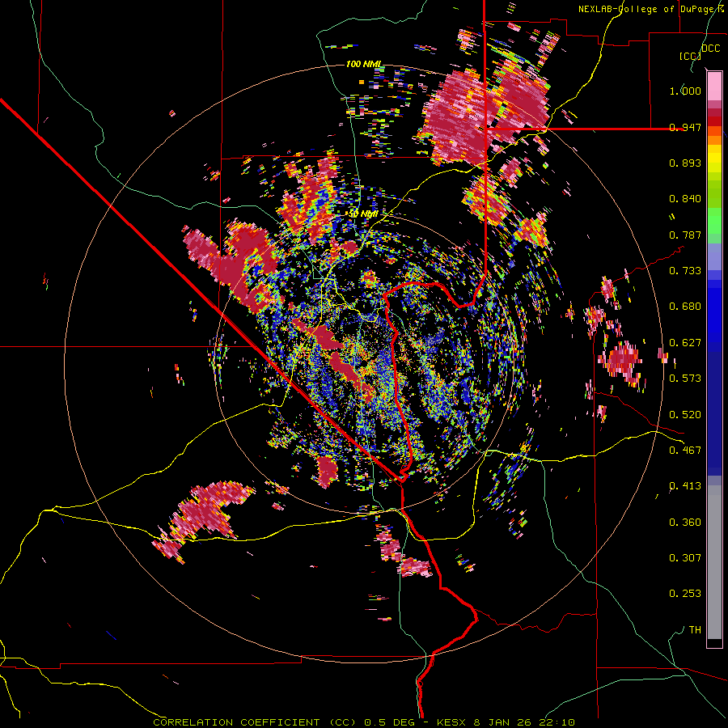Pick the 0.520 legend value

pos(685,415)
